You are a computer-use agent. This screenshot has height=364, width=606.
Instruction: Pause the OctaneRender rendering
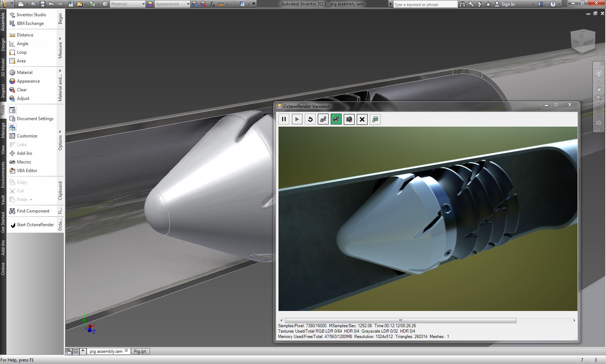(284, 119)
